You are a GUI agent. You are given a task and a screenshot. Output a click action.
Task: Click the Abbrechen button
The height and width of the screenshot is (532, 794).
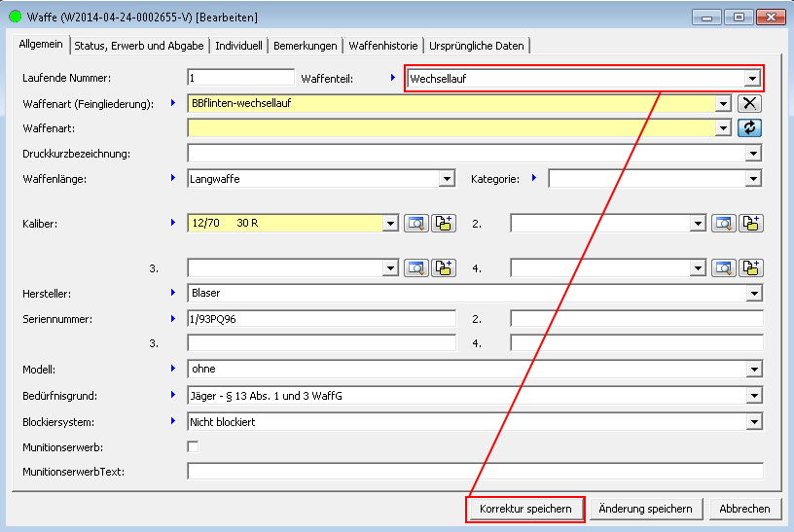tap(744, 509)
